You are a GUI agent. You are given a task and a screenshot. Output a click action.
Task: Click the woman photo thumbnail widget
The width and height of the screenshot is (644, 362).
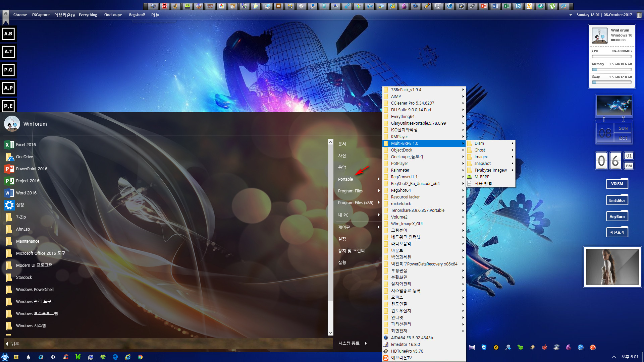[x=612, y=267]
